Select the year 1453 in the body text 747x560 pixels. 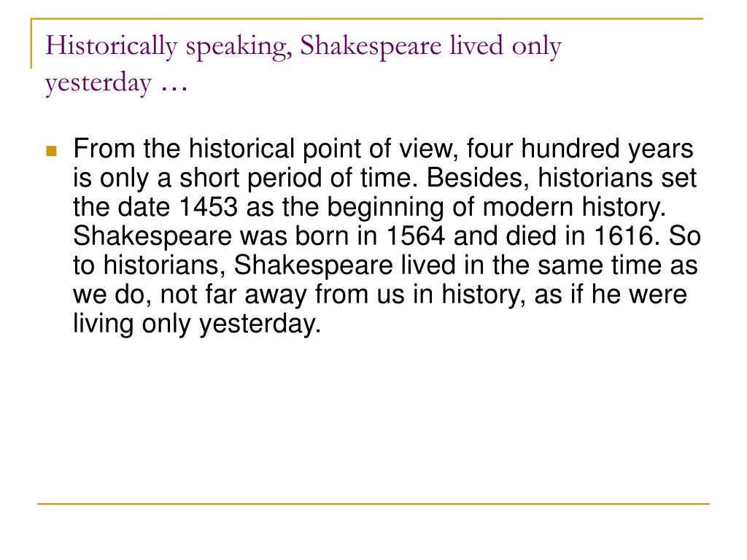[209, 207]
